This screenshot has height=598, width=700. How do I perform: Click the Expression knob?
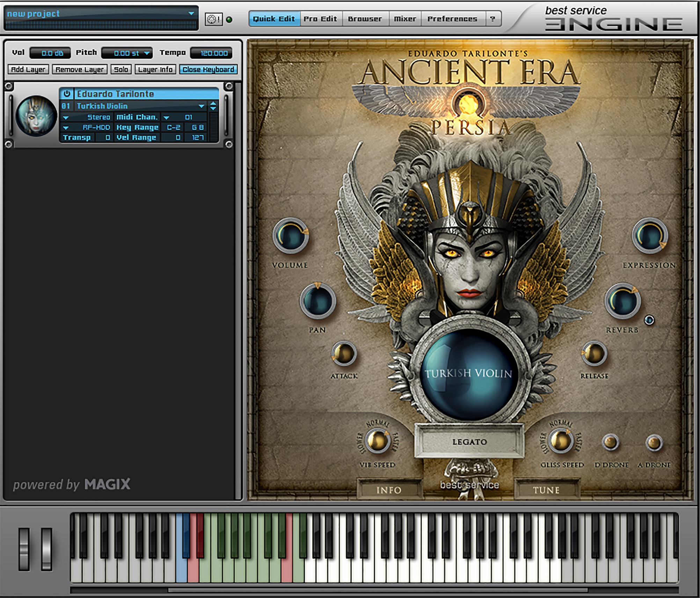tap(649, 236)
